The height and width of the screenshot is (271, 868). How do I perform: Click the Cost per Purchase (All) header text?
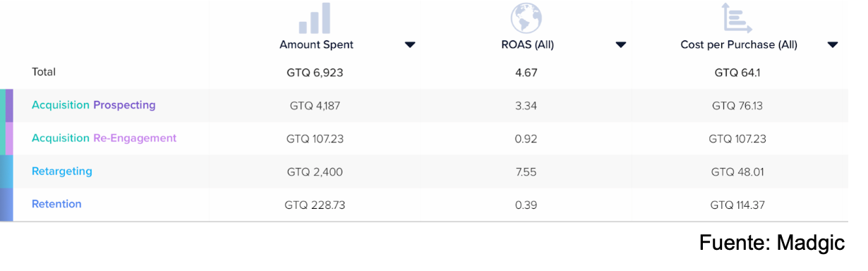pos(739,44)
